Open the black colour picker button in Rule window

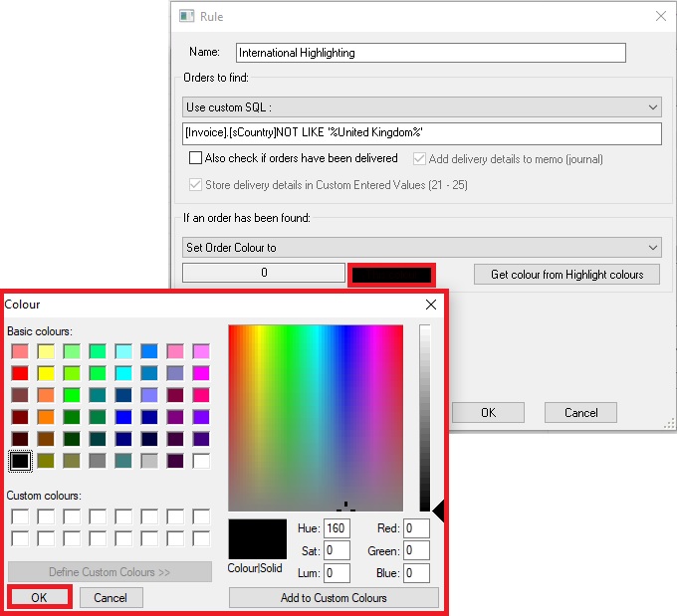pyautogui.click(x=391, y=275)
